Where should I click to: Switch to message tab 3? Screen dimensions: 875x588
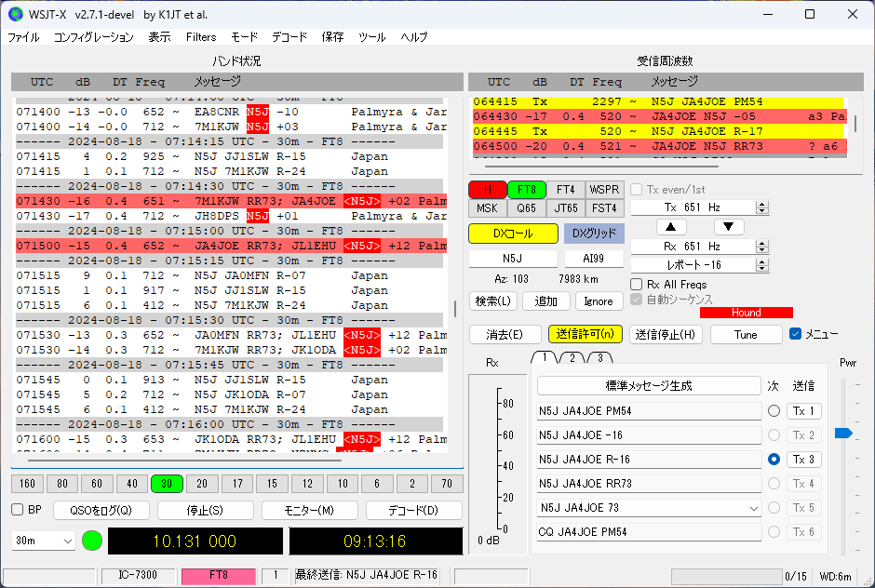coord(599,357)
